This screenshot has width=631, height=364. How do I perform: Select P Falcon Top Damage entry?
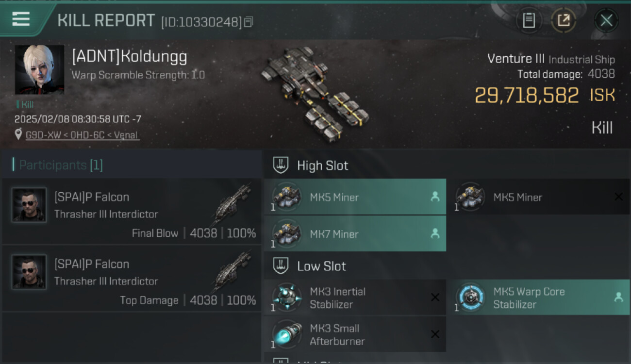click(x=132, y=278)
